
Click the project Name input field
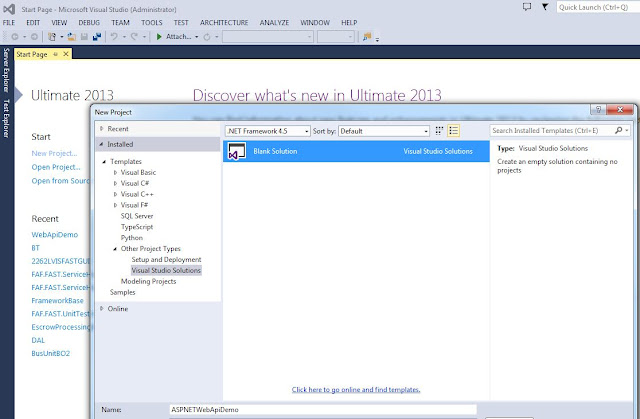click(x=323, y=410)
